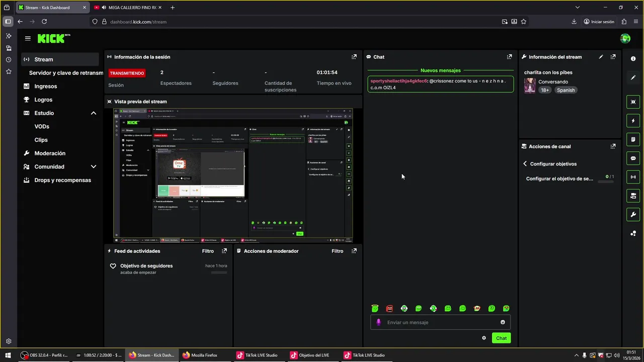
Task: Insert the heart-eyes green emote
Action: (x=506, y=308)
